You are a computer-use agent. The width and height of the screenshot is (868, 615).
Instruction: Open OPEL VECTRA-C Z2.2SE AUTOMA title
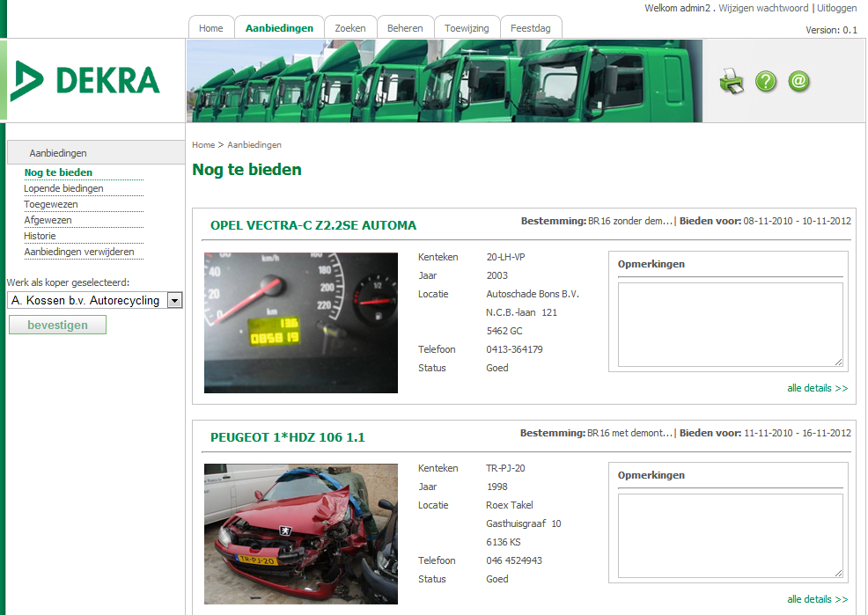[313, 225]
